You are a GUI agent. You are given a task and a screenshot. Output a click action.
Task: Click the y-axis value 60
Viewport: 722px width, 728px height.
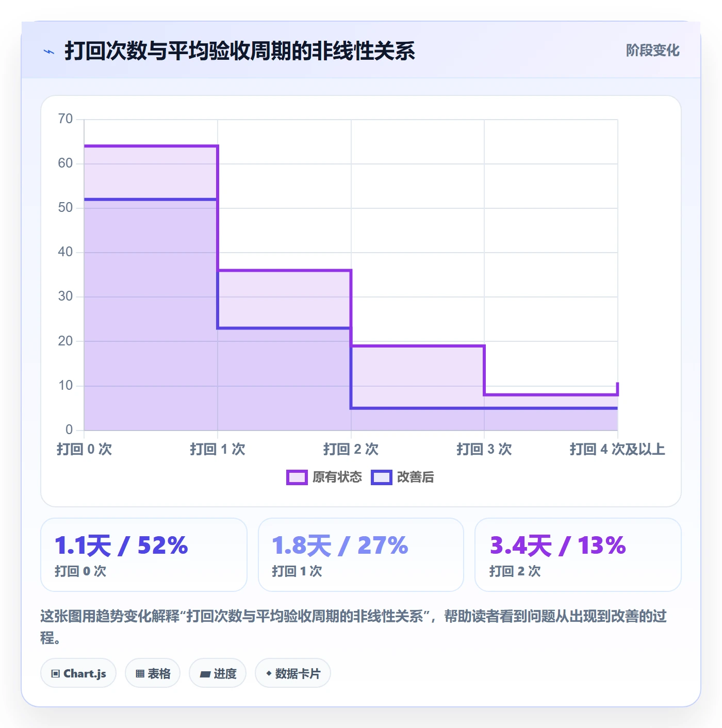[65, 163]
